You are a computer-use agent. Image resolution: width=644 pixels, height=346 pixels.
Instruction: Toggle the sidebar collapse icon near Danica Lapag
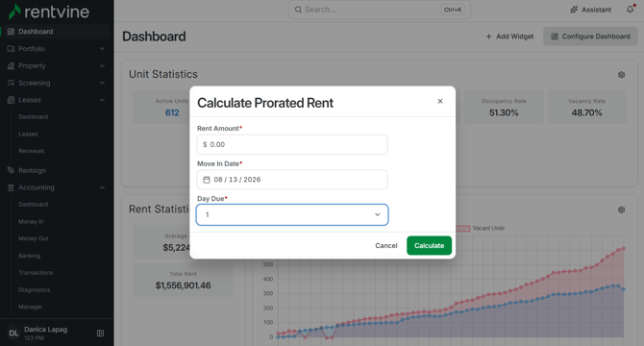(x=100, y=334)
